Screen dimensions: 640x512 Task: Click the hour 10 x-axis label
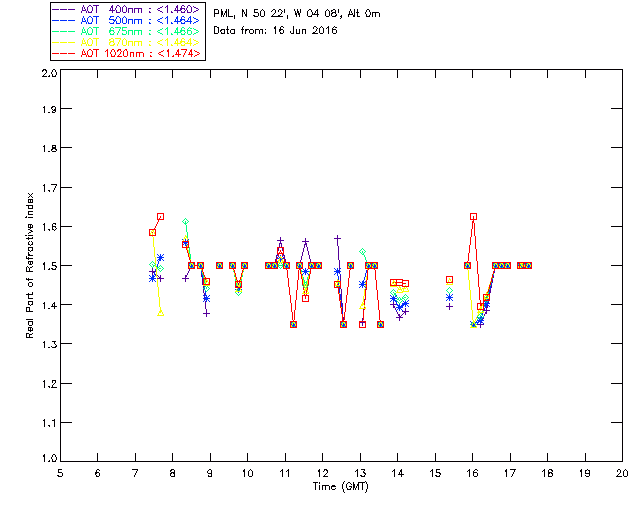point(247,473)
